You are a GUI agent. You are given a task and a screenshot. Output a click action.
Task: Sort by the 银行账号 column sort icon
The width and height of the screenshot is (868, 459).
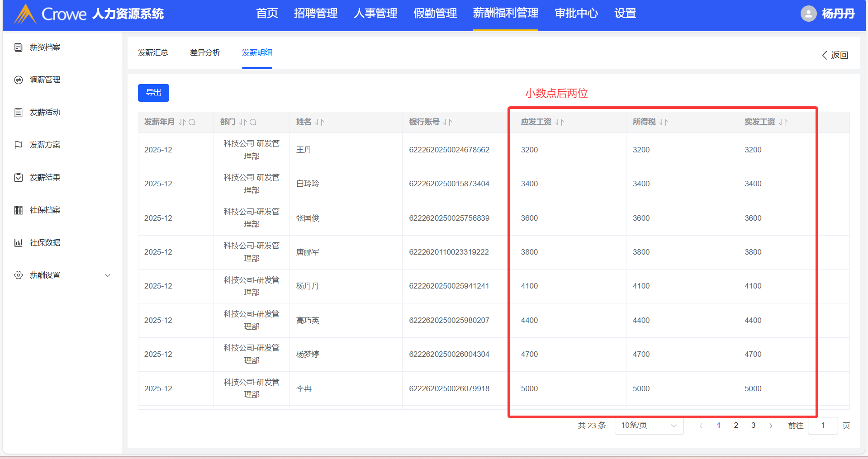[447, 122]
